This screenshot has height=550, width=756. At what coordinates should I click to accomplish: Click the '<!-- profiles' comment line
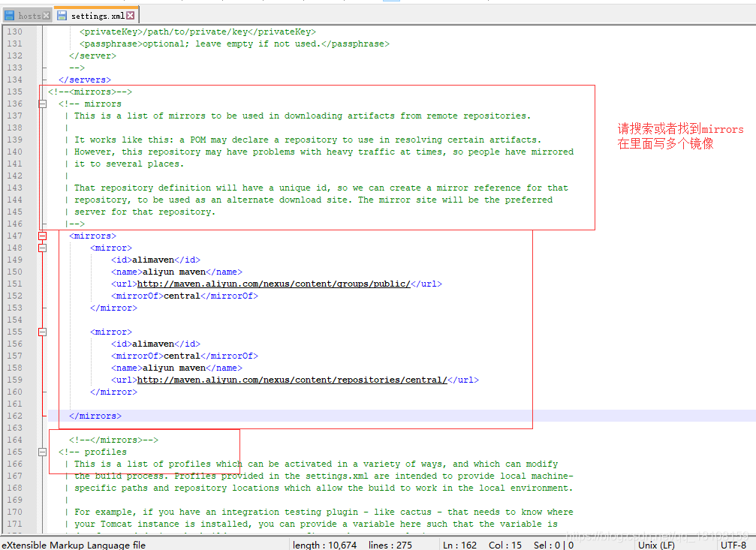[x=92, y=452]
